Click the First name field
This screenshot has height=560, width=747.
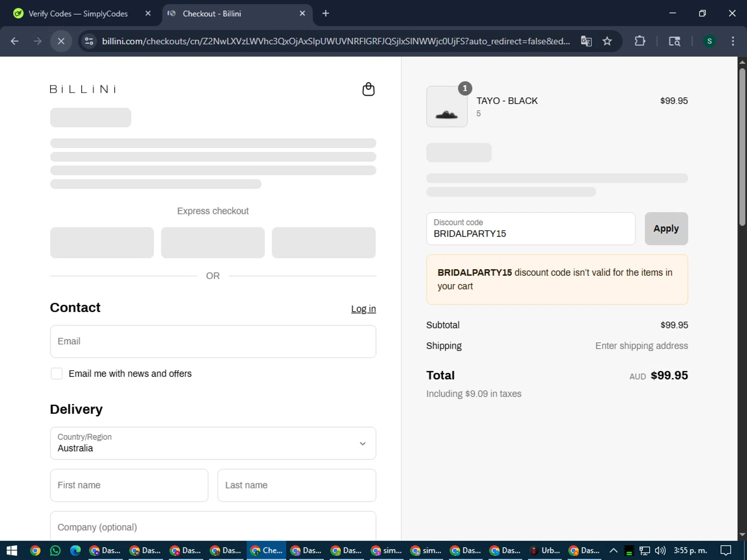click(x=129, y=485)
